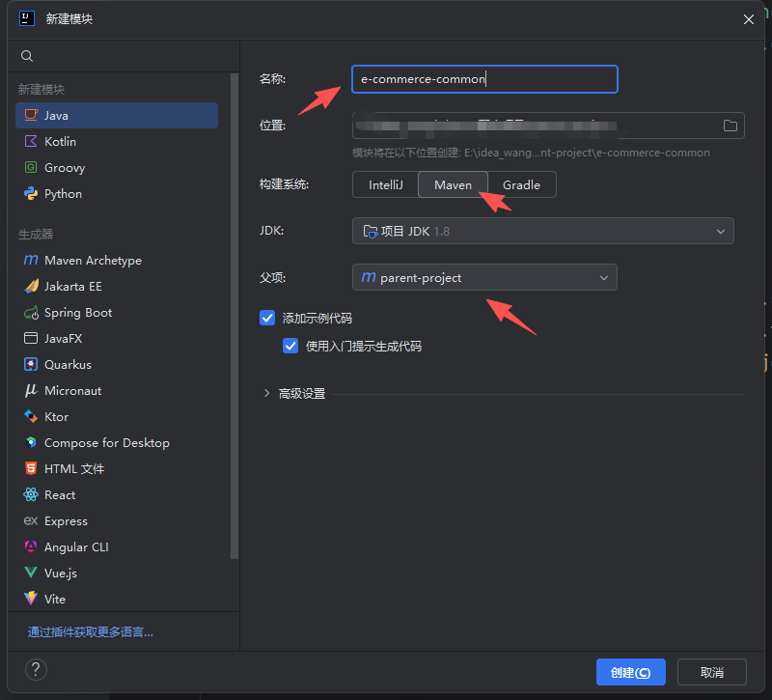Select Gradle build system

coord(521,184)
